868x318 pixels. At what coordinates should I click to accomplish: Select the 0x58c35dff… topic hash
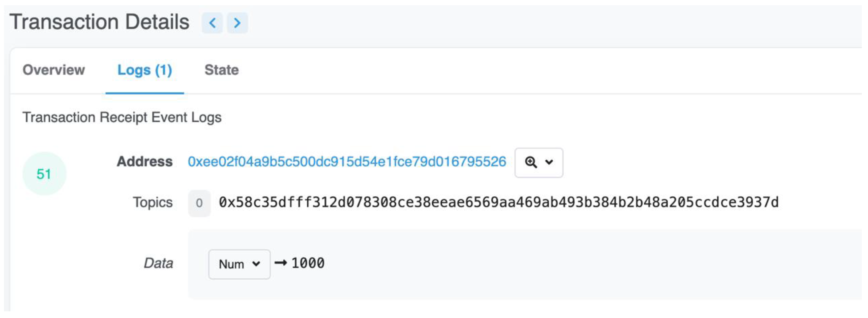click(499, 203)
